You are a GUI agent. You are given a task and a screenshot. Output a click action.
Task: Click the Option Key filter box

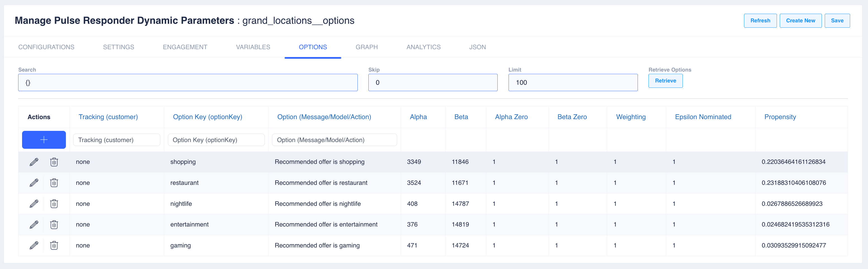point(216,140)
